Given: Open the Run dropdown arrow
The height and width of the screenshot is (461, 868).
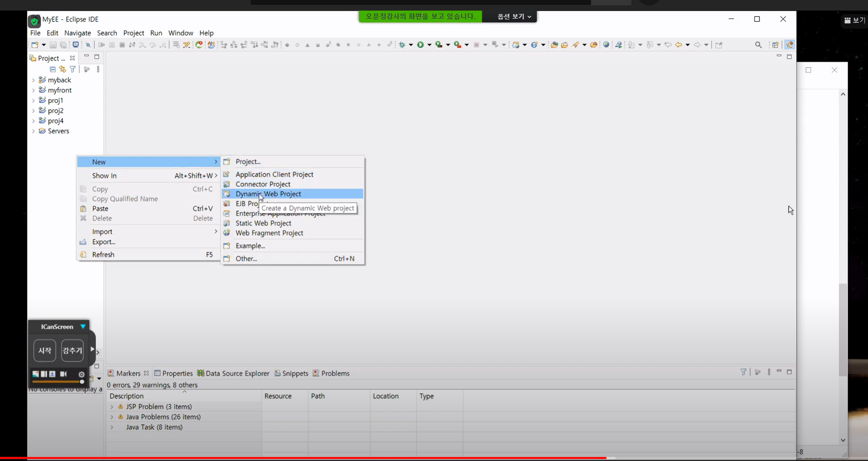Looking at the screenshot, I should coord(429,45).
